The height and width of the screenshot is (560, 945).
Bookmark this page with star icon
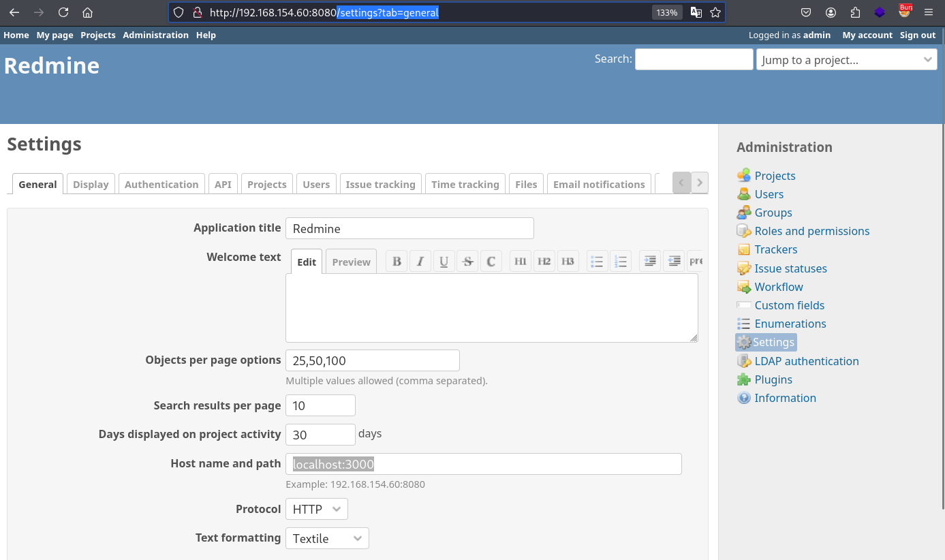[715, 12]
